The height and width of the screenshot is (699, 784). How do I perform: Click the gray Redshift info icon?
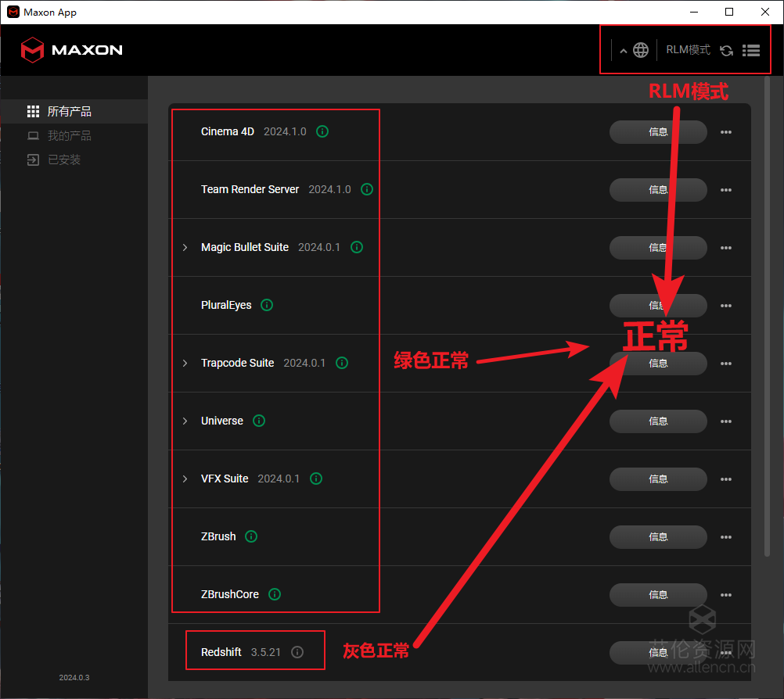(x=297, y=652)
